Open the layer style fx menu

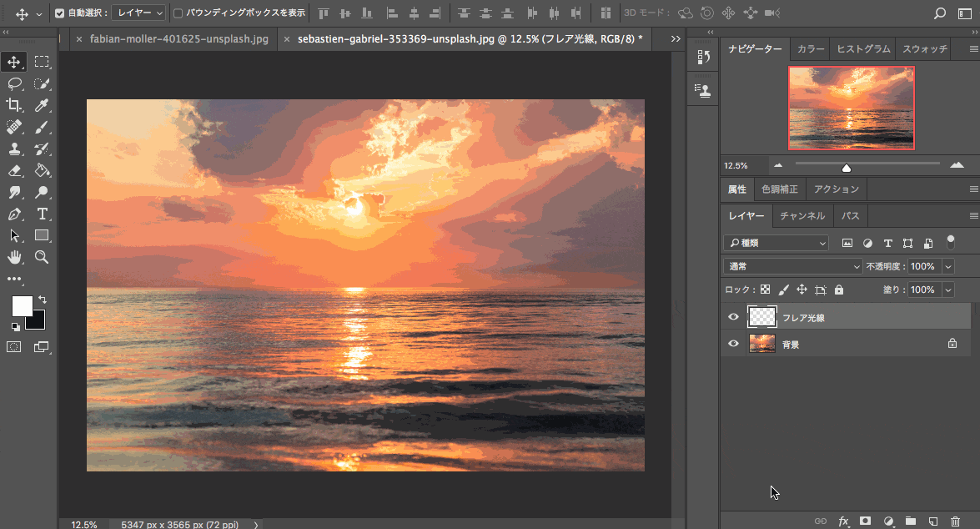844,521
